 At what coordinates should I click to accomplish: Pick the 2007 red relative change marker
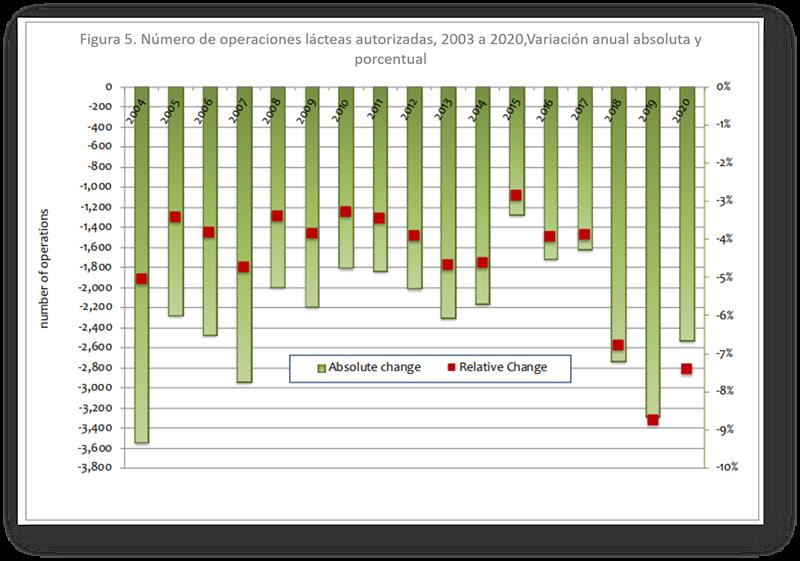click(x=243, y=267)
